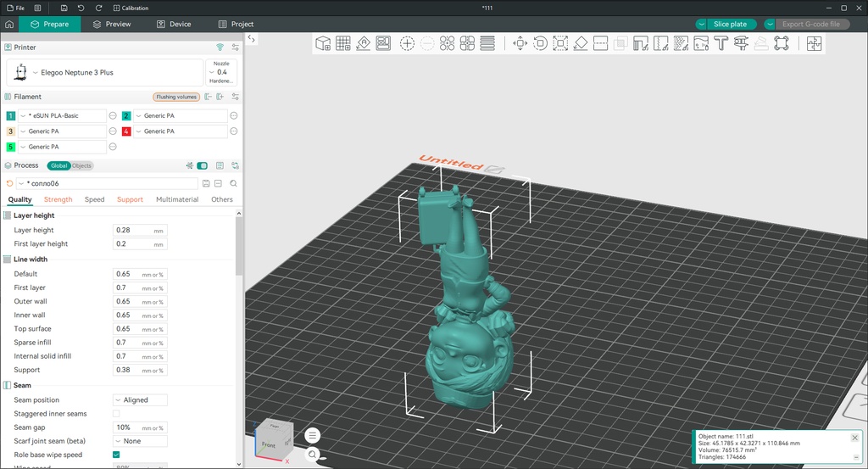The image size is (868, 469).
Task: Select the Scale tool
Action: [560, 43]
